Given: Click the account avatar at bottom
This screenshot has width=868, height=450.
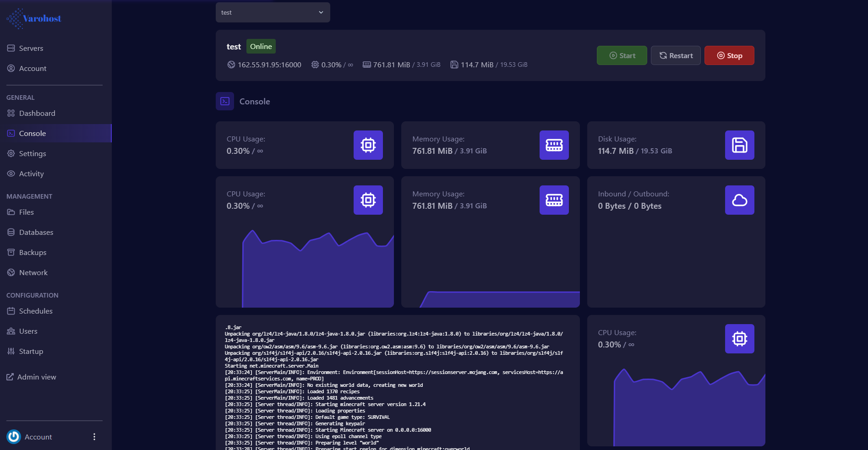Looking at the screenshot, I should 14,437.
